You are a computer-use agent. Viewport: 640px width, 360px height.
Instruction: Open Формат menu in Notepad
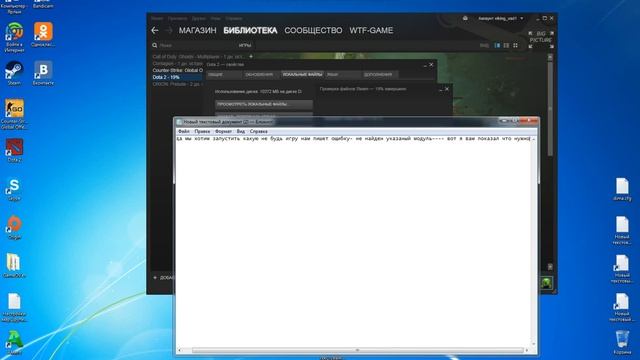pyautogui.click(x=223, y=131)
